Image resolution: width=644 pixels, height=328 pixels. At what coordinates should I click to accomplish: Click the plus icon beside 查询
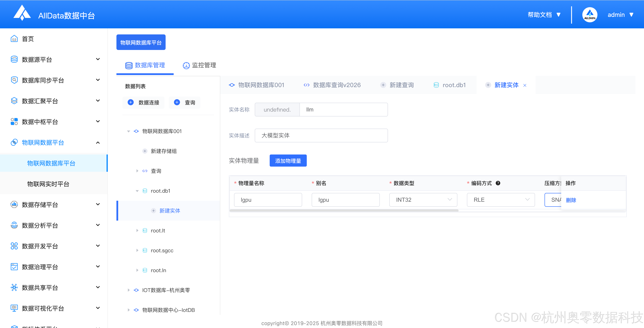pos(177,102)
